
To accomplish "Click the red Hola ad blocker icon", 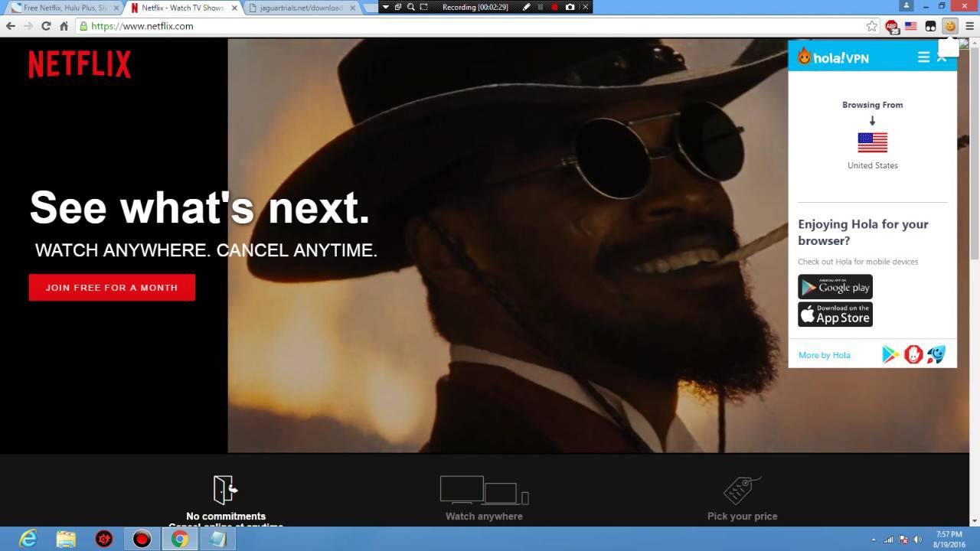I will [x=913, y=354].
